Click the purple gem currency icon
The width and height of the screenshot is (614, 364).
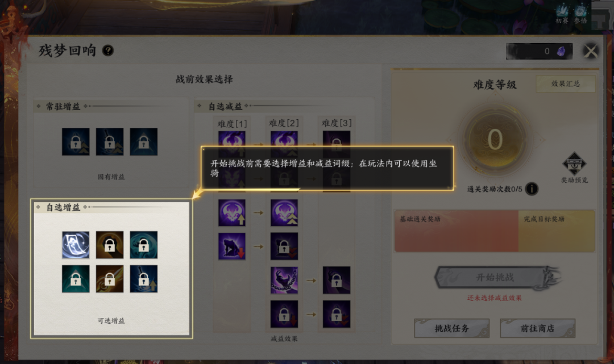coord(561,51)
